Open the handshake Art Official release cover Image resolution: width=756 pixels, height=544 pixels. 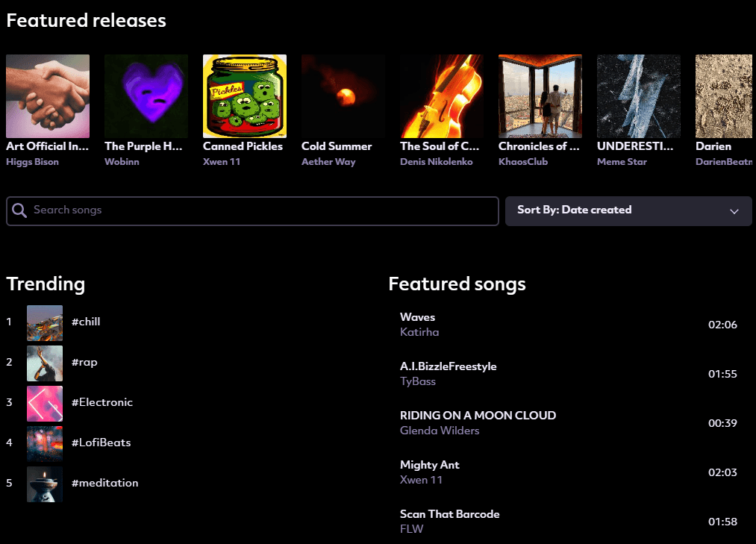(x=48, y=96)
